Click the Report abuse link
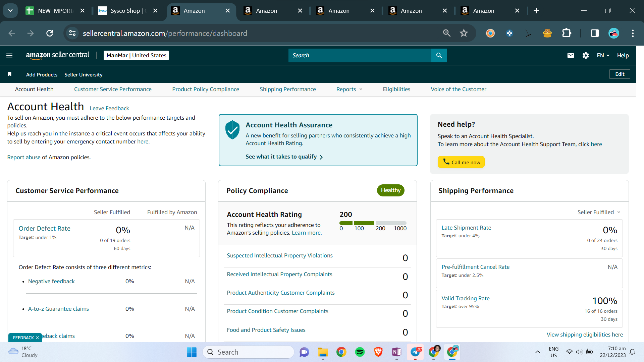 [x=24, y=157]
